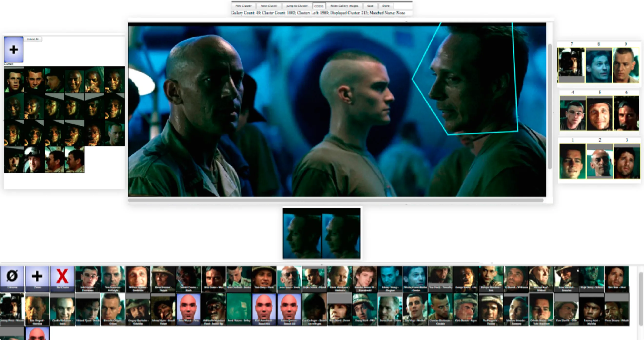The height and width of the screenshot is (340, 644).
Task: Click the bottom gallery vertical scrollbar
Action: tap(641, 299)
